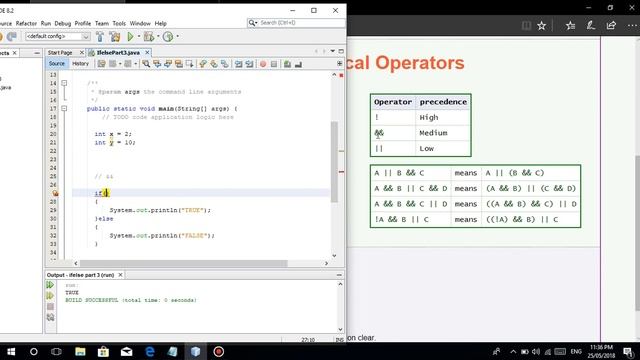Click Add notes pen icon in Edge
The image size is (640, 360).
[591, 26]
